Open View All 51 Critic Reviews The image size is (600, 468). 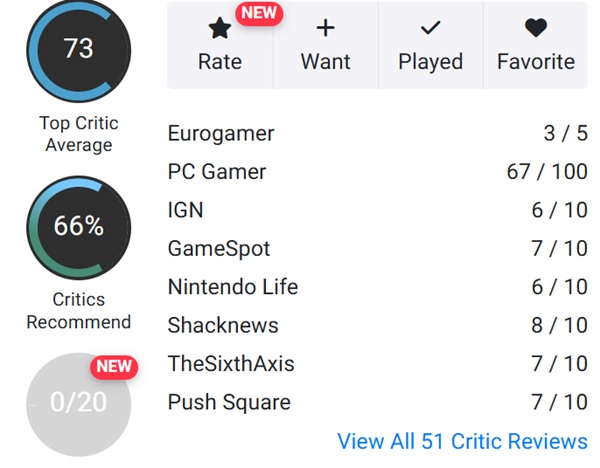462,441
